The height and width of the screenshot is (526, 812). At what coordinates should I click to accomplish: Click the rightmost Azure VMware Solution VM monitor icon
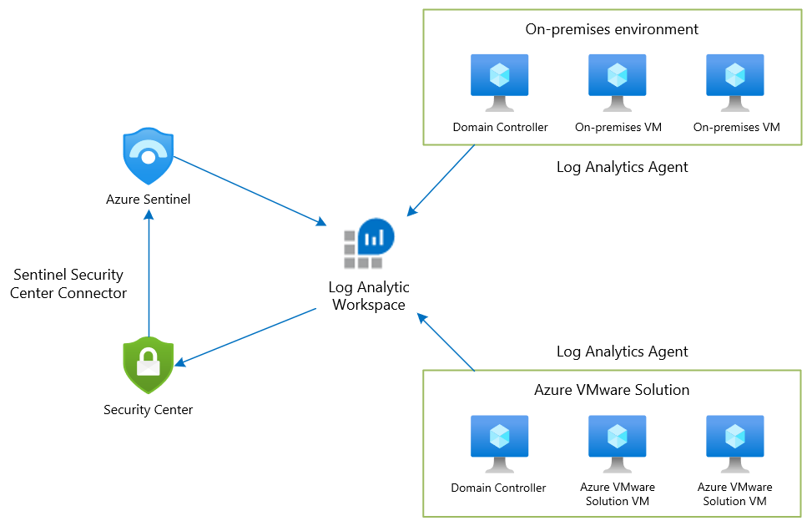pos(735,444)
